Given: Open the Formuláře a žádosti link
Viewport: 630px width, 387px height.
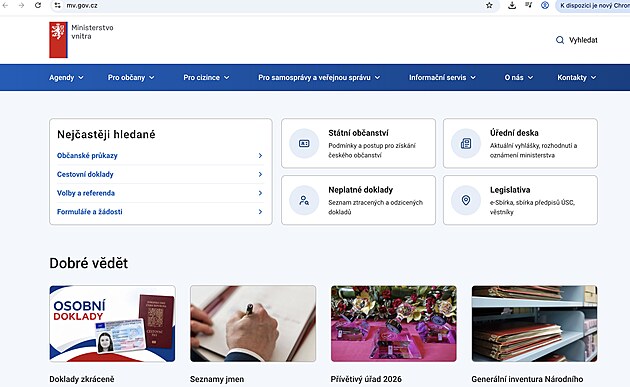Looking at the screenshot, I should 90,212.
